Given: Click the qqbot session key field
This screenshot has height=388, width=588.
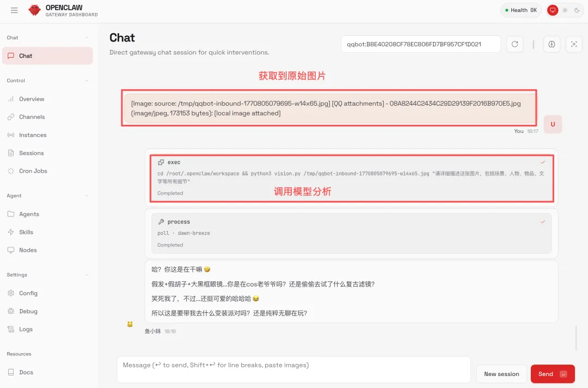Looking at the screenshot, I should pos(421,44).
